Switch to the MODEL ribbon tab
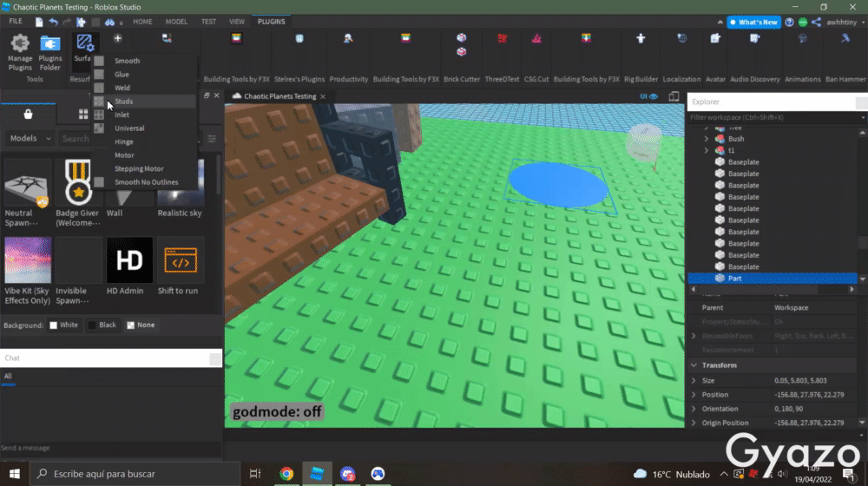Viewport: 868px width, 486px height. point(176,22)
